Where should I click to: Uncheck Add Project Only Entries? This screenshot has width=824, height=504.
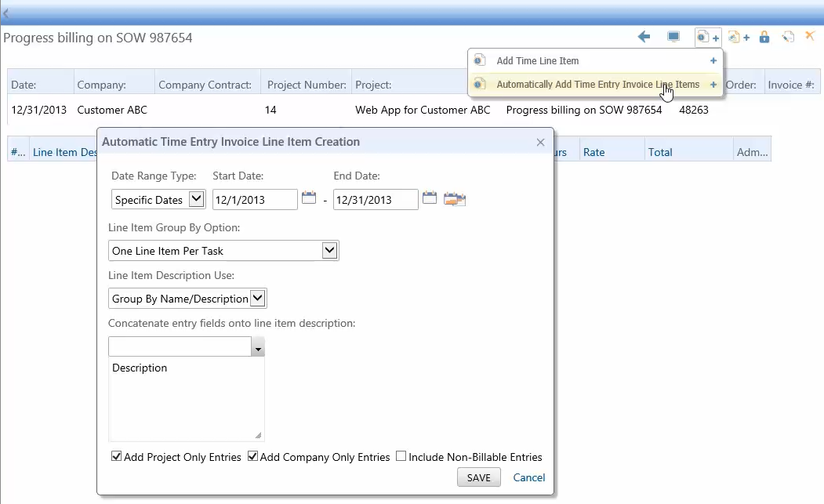click(116, 455)
